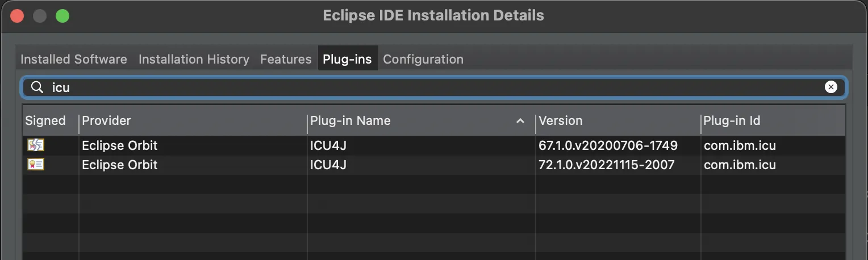The width and height of the screenshot is (868, 260).
Task: Sort by the Provider column header
Action: tap(106, 120)
